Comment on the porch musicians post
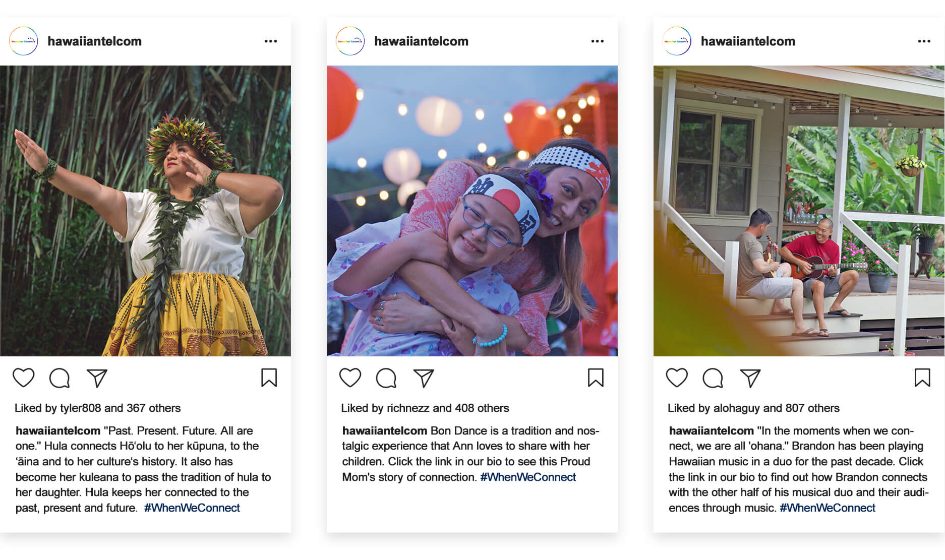The width and height of the screenshot is (945, 560). click(713, 378)
